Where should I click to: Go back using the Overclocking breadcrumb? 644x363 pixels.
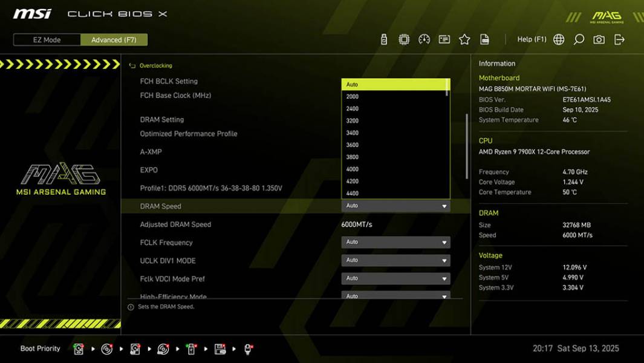click(x=155, y=65)
